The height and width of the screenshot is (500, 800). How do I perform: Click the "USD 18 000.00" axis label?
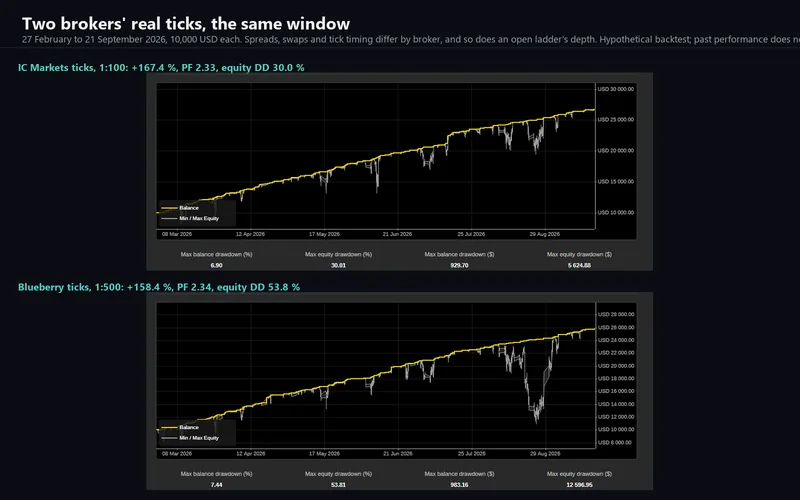616,378
